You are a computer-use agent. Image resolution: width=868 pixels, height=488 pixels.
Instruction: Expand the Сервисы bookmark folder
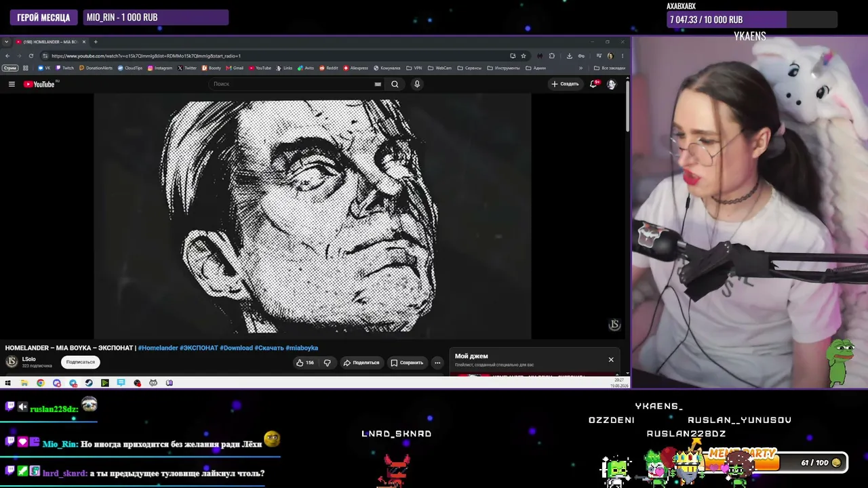469,68
